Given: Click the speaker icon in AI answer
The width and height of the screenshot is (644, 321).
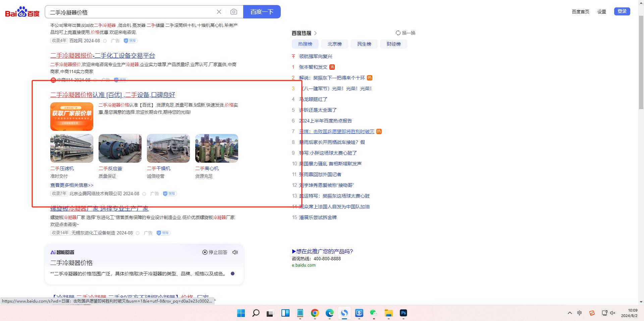Looking at the screenshot, I should coord(235,252).
